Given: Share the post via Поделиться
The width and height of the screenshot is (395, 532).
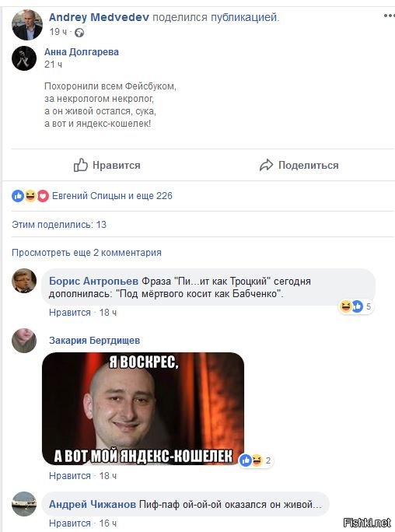Looking at the screenshot, I should [299, 165].
